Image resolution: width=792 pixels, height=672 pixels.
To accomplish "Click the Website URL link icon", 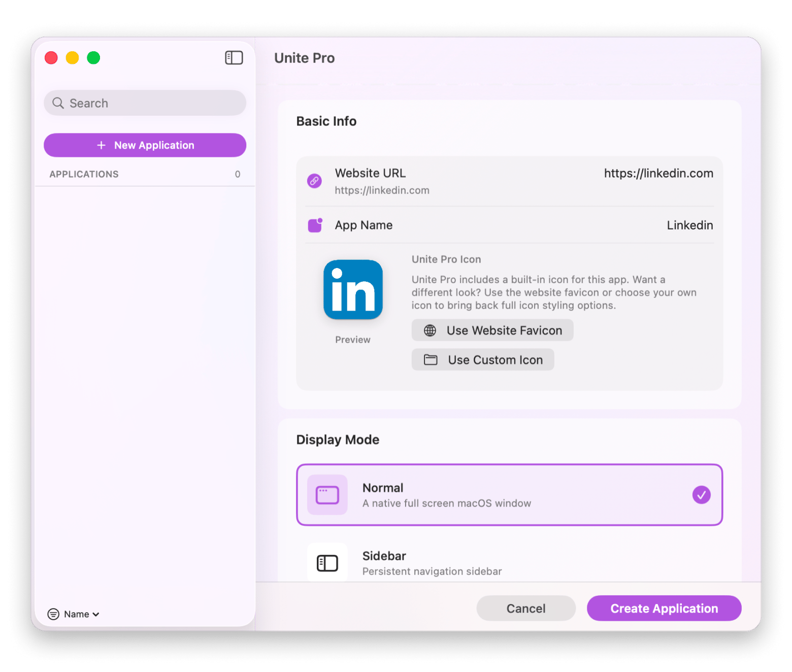I will pyautogui.click(x=314, y=181).
